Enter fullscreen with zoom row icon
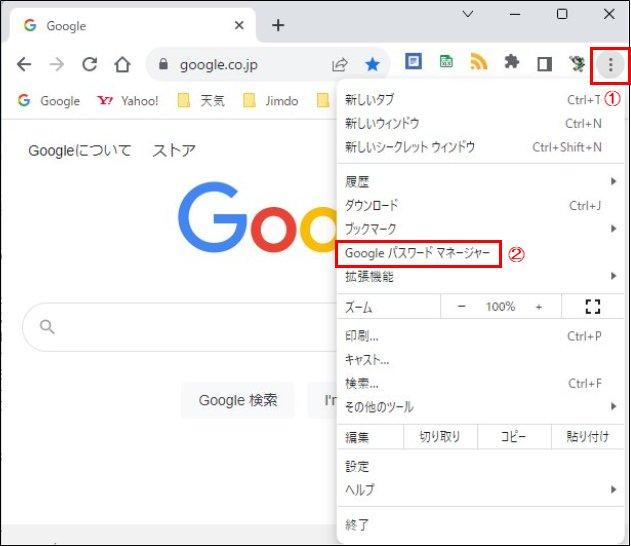This screenshot has width=631, height=546. (x=592, y=307)
